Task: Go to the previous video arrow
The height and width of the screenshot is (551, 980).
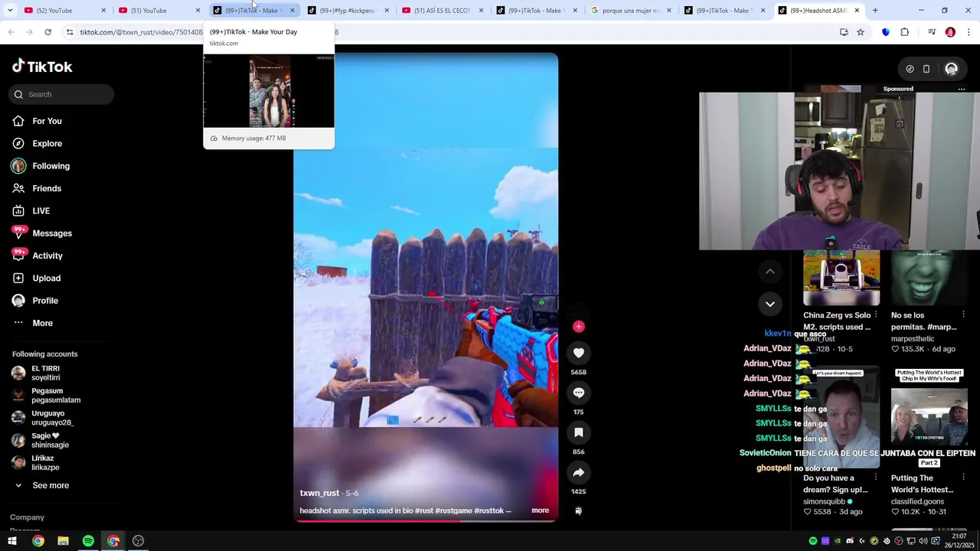Action: tap(770, 272)
